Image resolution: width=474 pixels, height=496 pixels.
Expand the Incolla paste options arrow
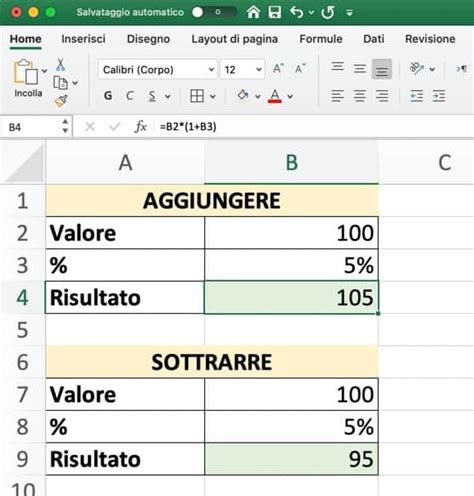click(x=44, y=71)
